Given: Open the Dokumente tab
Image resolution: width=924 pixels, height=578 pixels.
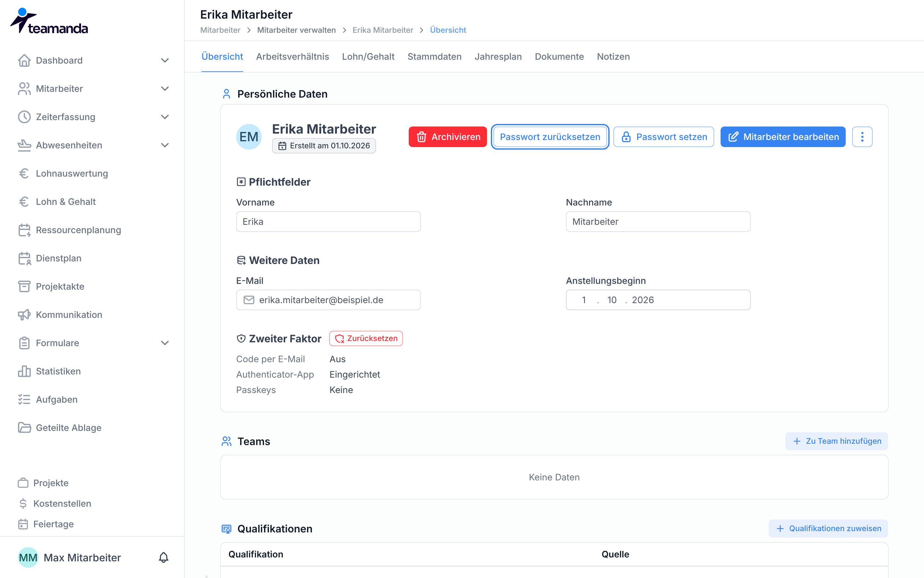Looking at the screenshot, I should (559, 57).
